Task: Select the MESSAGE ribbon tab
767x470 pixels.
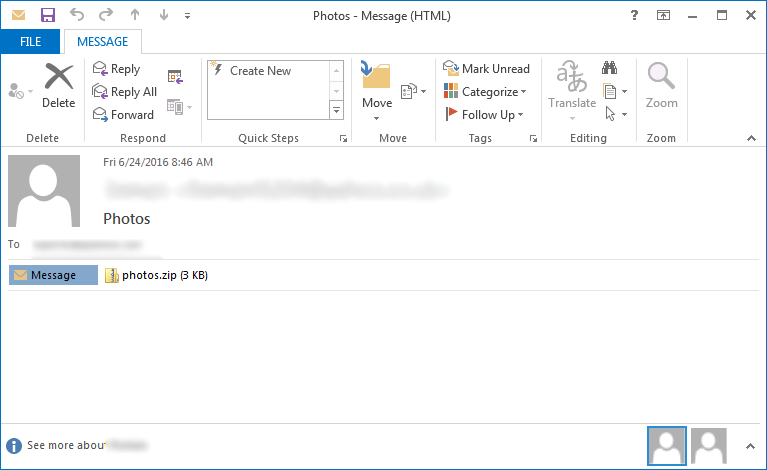Action: point(102,42)
